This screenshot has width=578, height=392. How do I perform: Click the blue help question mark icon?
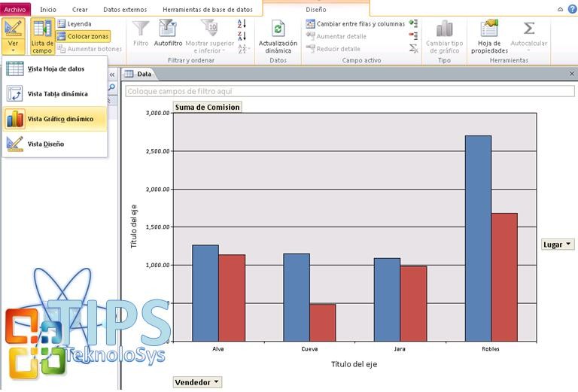(572, 9)
